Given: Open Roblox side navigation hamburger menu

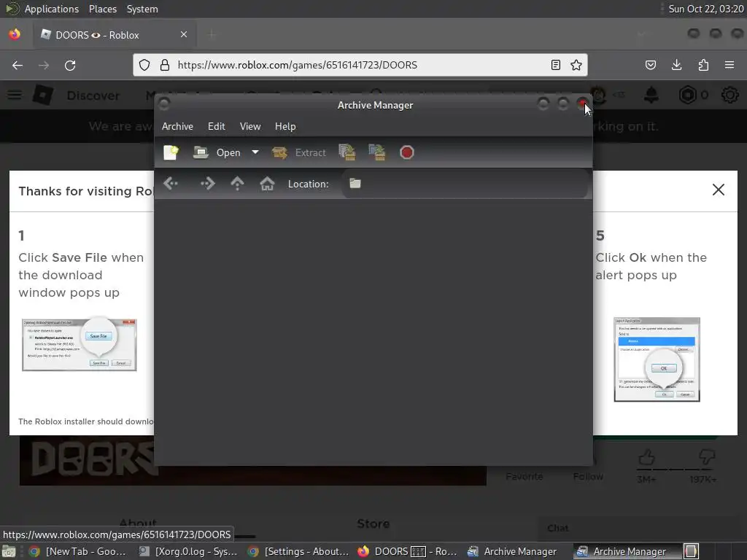Looking at the screenshot, I should pos(15,96).
